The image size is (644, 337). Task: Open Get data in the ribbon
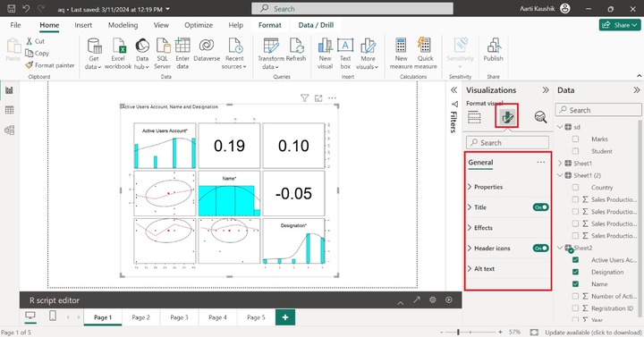[94, 54]
